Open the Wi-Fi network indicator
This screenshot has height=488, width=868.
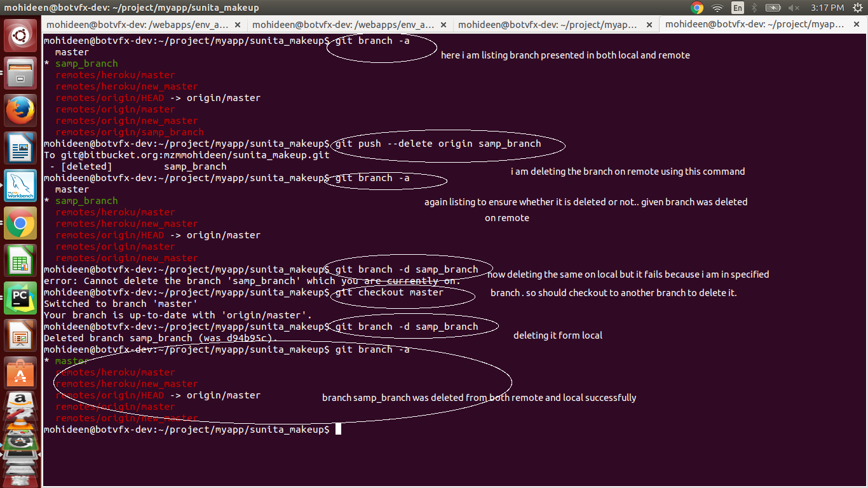(717, 8)
